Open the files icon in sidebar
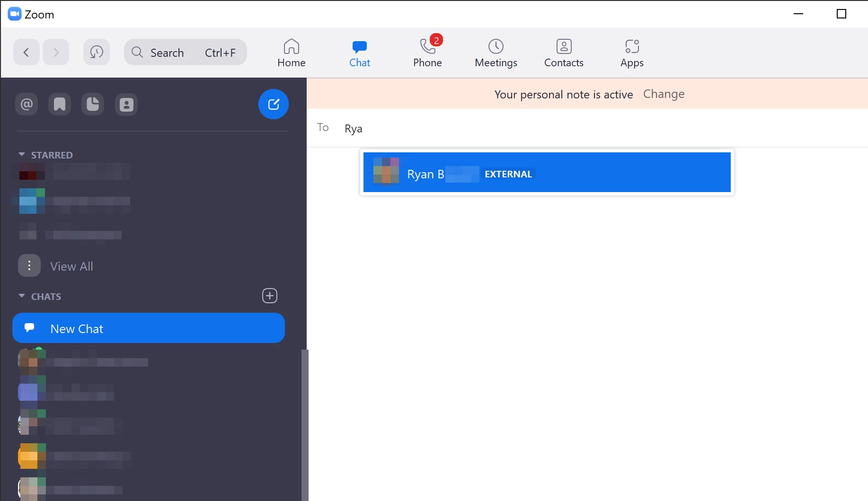Viewport: 868px width, 501px height. click(x=93, y=104)
